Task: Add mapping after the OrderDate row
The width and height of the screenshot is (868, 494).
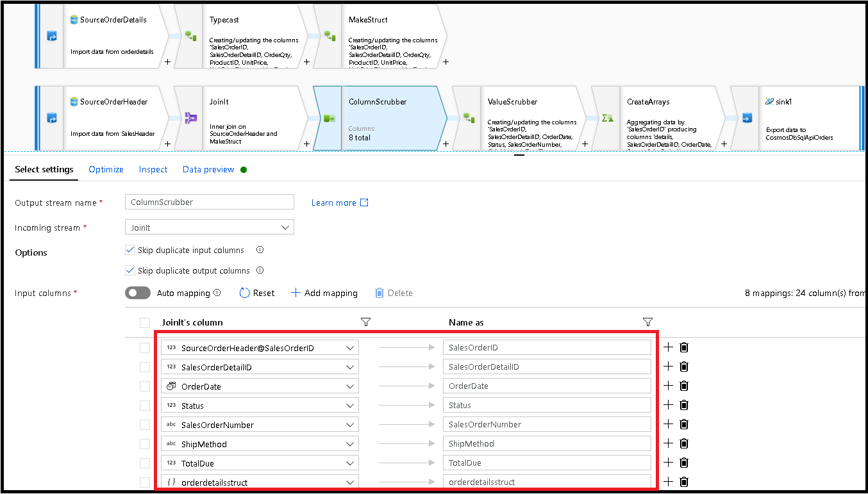Action: click(x=668, y=386)
